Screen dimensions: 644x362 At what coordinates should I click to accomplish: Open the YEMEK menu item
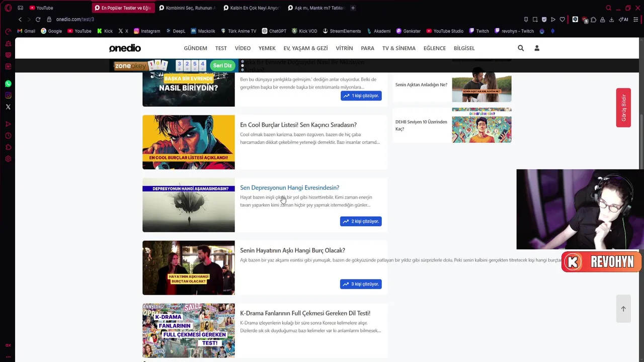[267, 48]
